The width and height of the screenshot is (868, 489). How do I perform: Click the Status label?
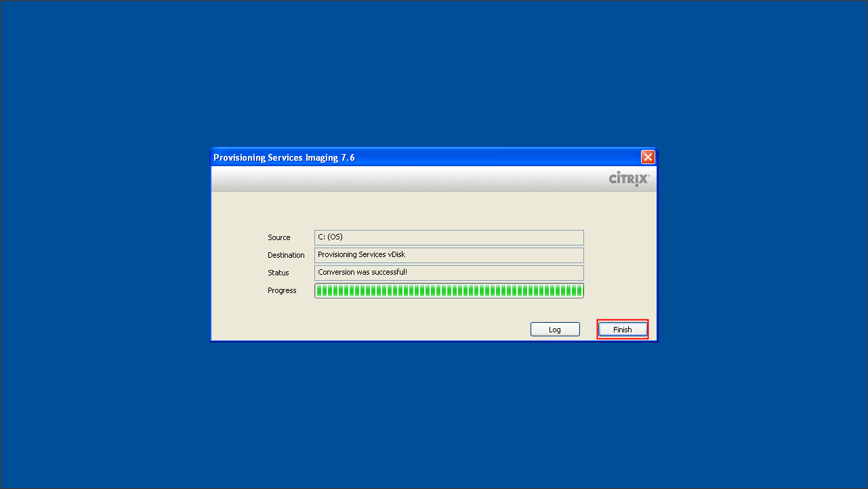278,273
